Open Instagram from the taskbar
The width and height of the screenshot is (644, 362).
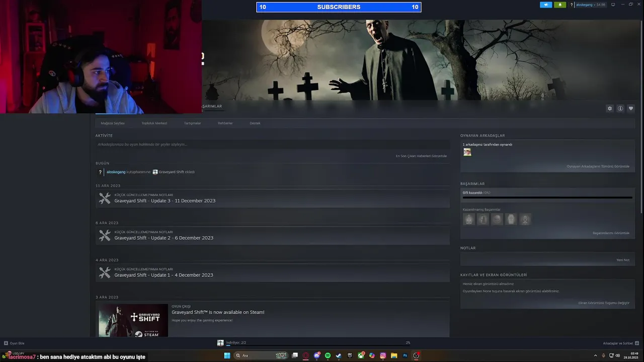point(383,355)
